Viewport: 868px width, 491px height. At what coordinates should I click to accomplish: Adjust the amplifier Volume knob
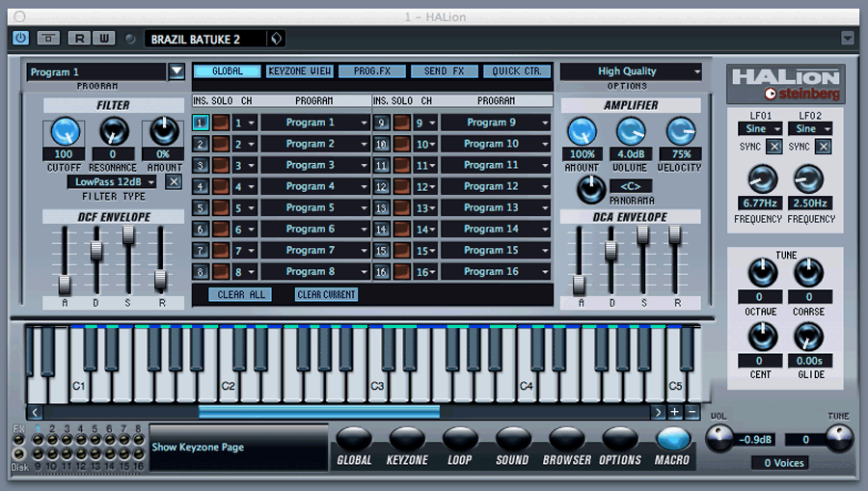(631, 131)
